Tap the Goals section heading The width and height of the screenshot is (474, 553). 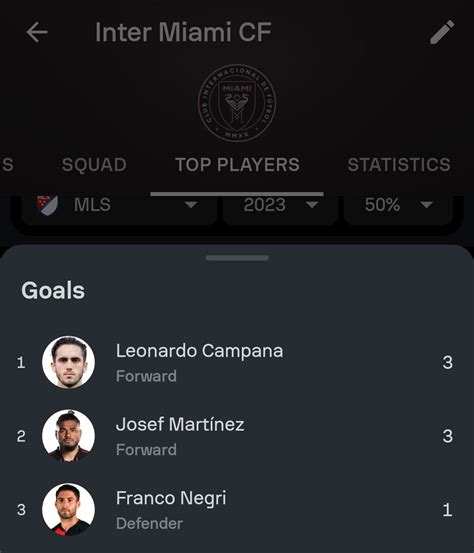(53, 291)
